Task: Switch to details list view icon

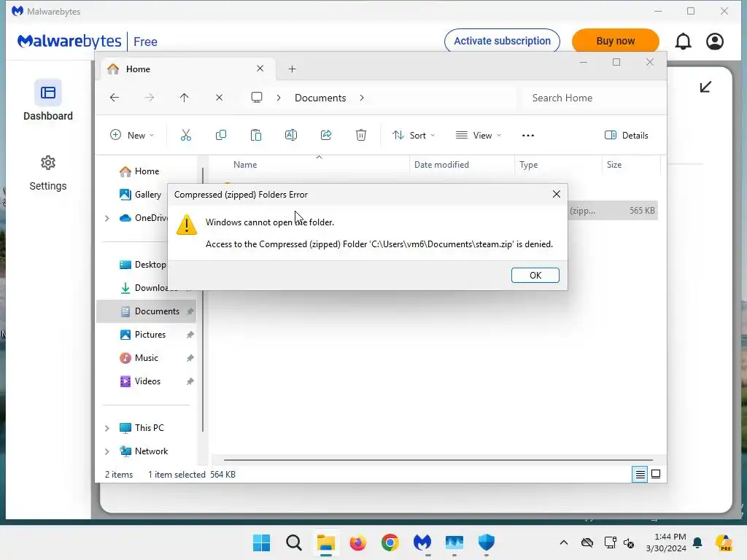Action: click(x=640, y=474)
